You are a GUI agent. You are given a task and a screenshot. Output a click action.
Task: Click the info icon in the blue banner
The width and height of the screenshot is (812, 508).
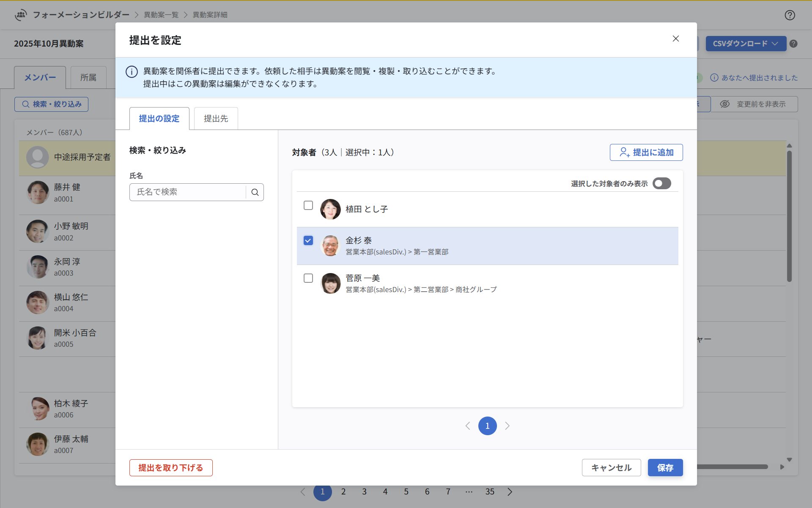tap(132, 72)
